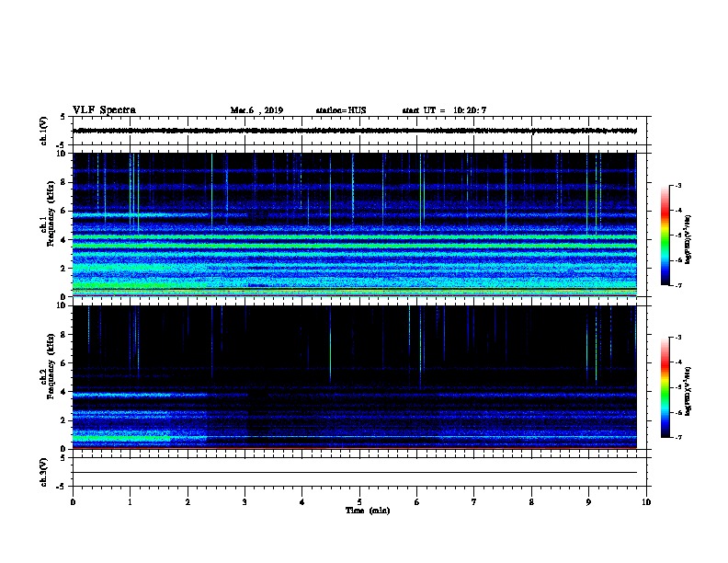Click the ch.3(V) axis label

(43, 472)
